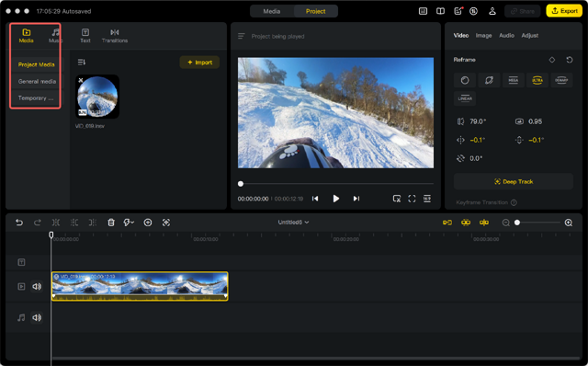Play the preview video
This screenshot has height=366, width=588.
pos(335,199)
